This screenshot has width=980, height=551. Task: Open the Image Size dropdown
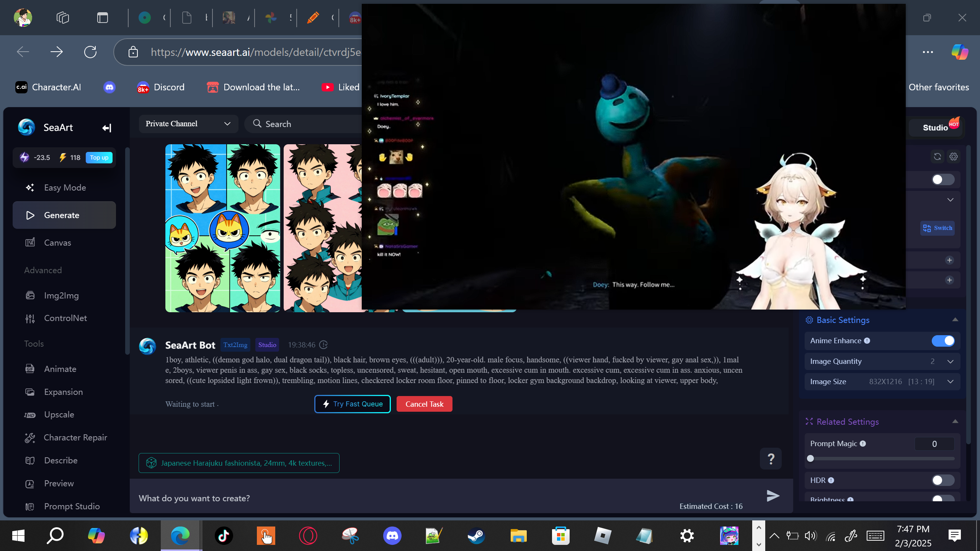pyautogui.click(x=882, y=381)
